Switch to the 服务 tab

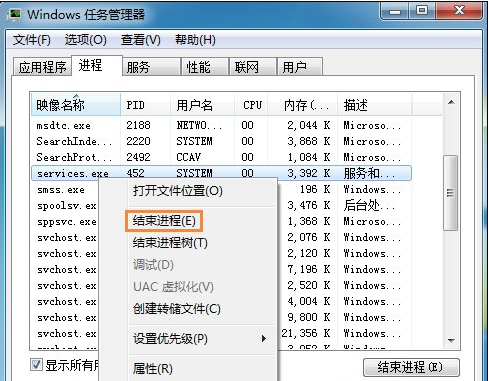[151, 67]
